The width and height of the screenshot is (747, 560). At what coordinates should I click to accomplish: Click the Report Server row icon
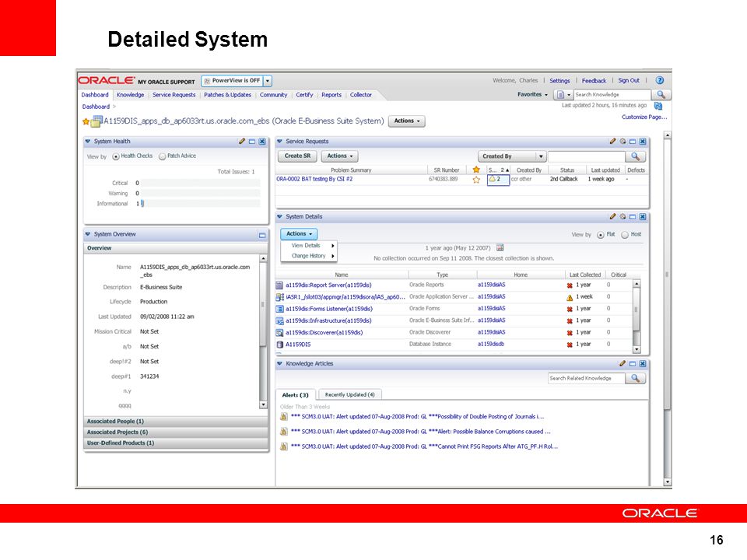pos(279,285)
